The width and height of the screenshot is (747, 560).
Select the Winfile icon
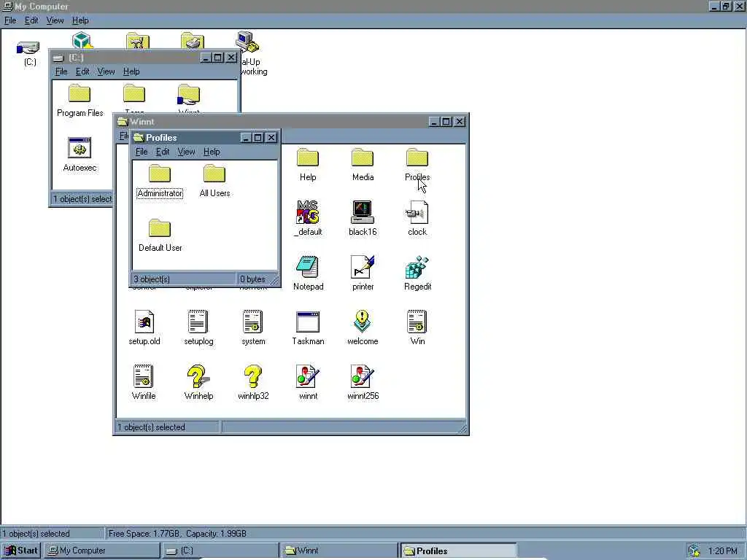144,384
